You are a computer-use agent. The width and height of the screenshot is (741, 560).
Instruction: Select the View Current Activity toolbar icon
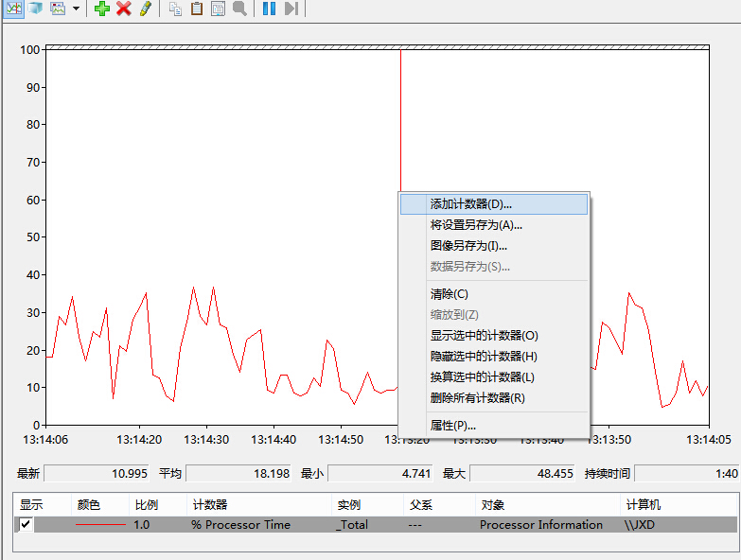pos(13,8)
